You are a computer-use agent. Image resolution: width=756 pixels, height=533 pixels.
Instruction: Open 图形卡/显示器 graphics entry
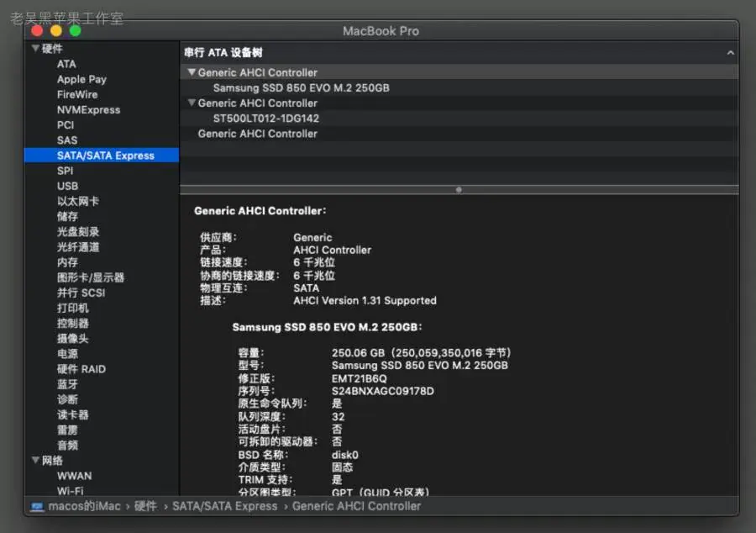tap(91, 277)
